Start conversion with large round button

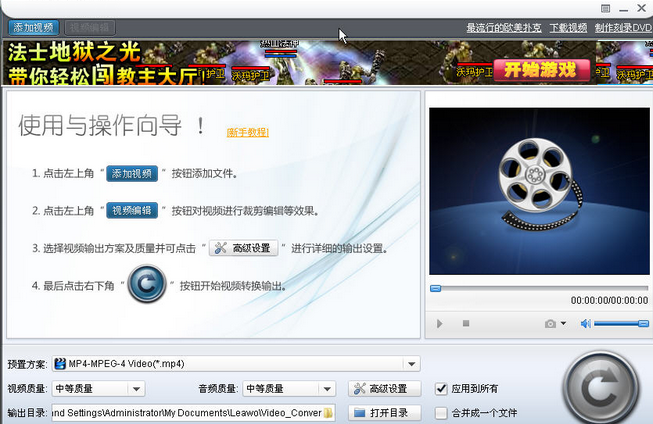(601, 388)
